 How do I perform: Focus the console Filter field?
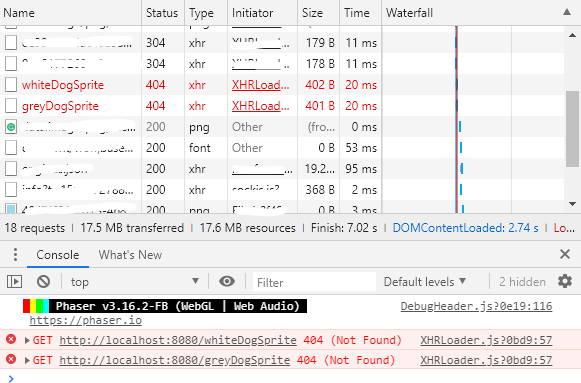[314, 282]
